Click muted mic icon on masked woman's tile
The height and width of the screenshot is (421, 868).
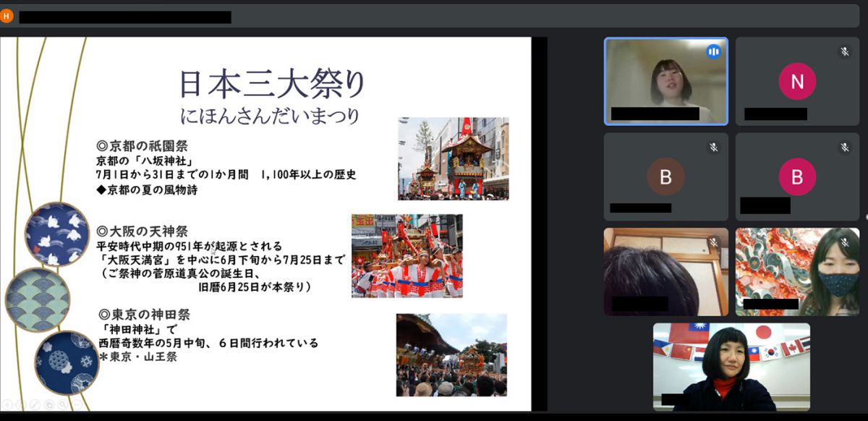click(x=844, y=242)
